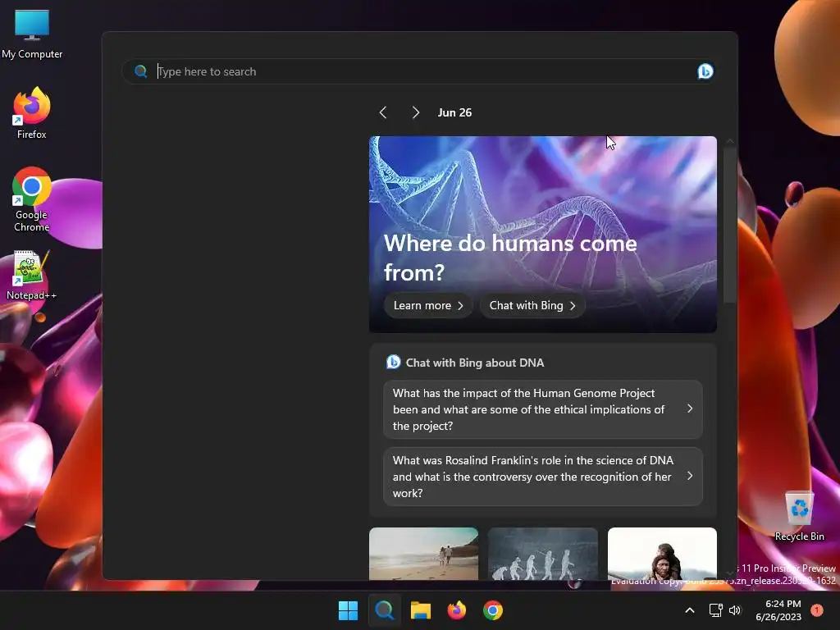Select Chat with Bing about DNA heading
The width and height of the screenshot is (840, 630).
coord(475,363)
